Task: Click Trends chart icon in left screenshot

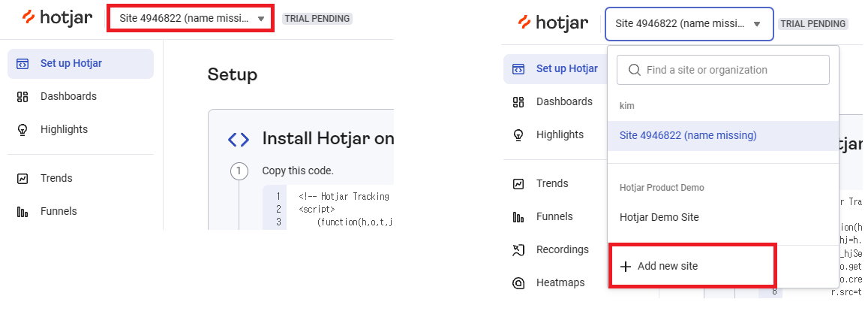Action: [x=23, y=179]
